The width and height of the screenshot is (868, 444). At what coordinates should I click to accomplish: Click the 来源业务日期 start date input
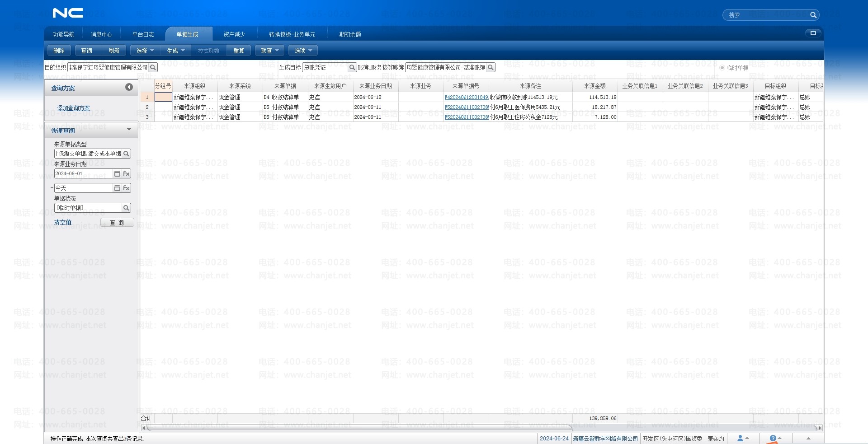click(83, 173)
